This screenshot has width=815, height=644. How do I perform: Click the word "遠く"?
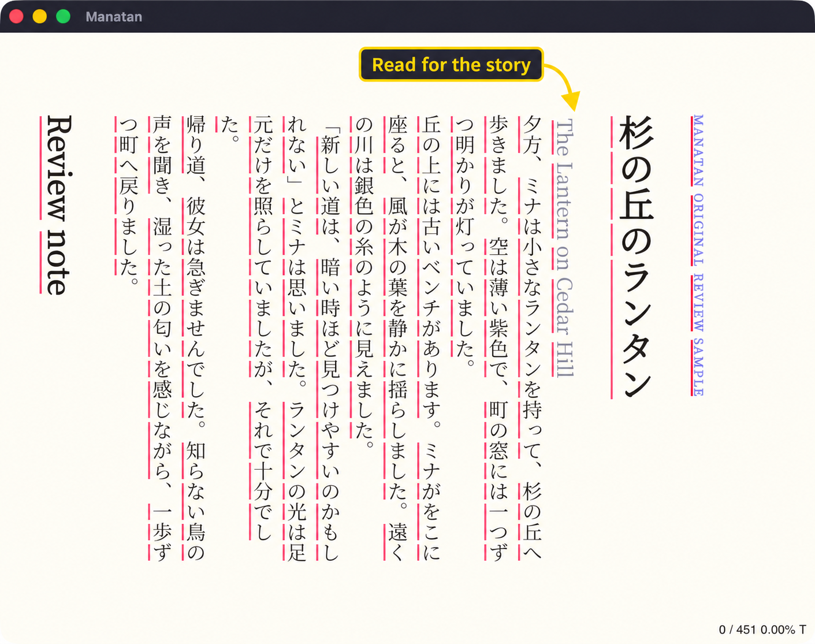pos(397,542)
